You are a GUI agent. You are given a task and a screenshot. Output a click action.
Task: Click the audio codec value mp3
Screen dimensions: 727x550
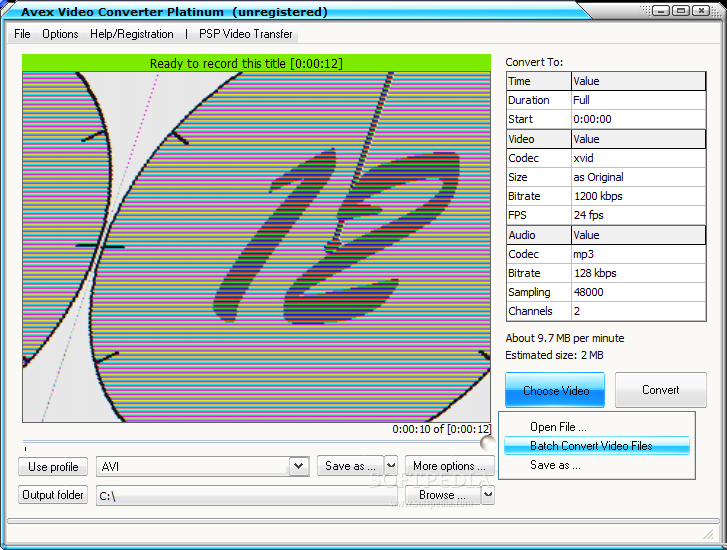[638, 254]
